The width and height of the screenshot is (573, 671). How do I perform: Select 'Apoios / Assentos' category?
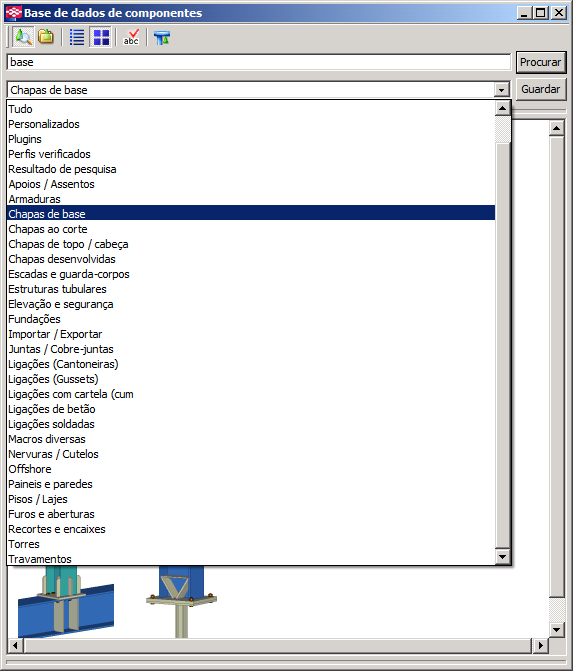251,184
